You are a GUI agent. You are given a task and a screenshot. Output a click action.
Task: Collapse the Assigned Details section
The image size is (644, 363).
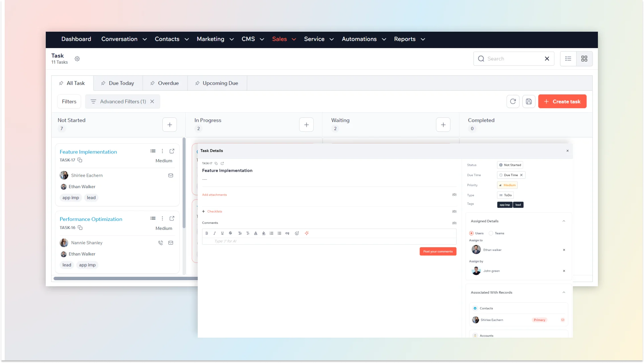[x=564, y=221]
